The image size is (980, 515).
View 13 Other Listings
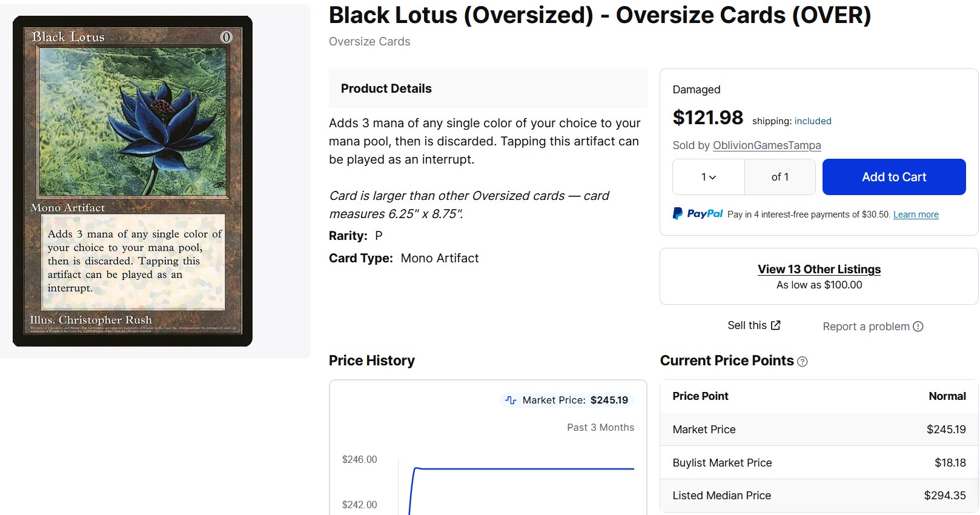point(819,269)
